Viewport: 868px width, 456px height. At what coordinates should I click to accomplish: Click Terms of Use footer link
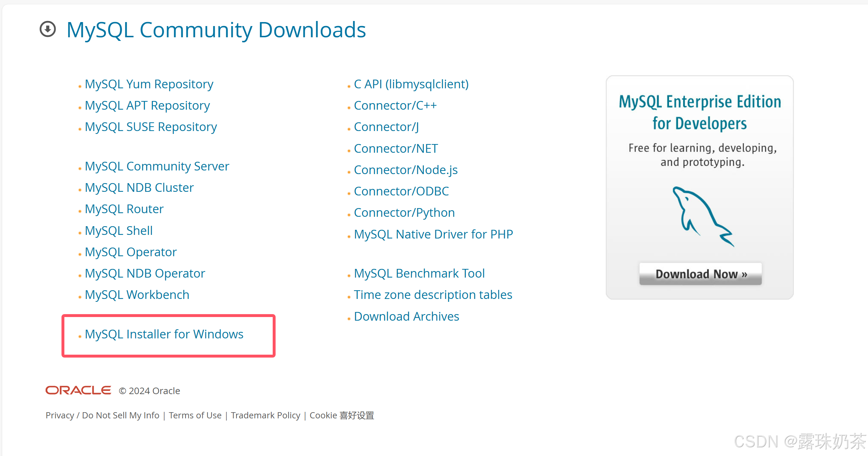195,415
